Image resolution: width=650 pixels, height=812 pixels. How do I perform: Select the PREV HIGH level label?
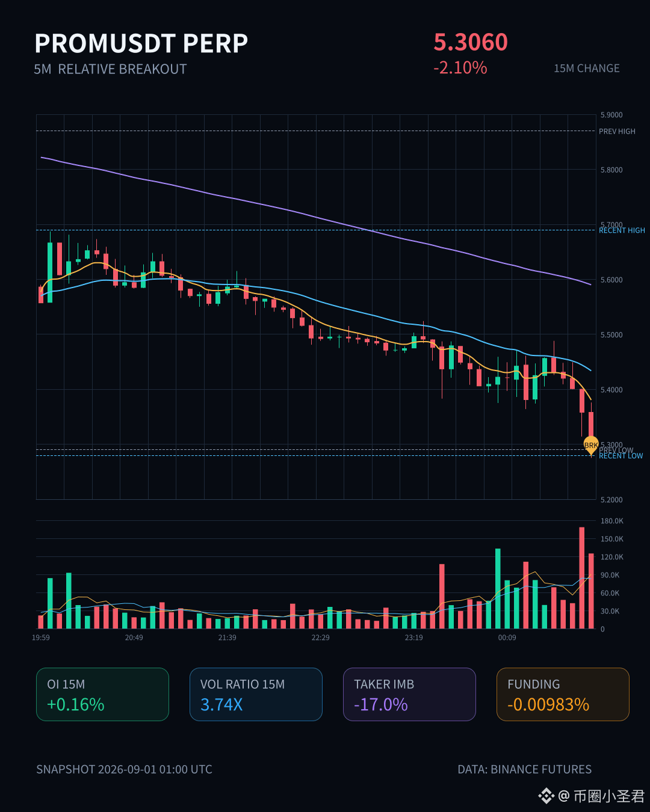pos(617,131)
